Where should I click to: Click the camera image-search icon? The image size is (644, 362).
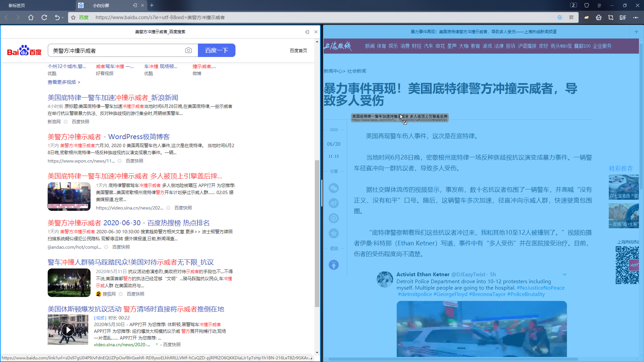189,50
